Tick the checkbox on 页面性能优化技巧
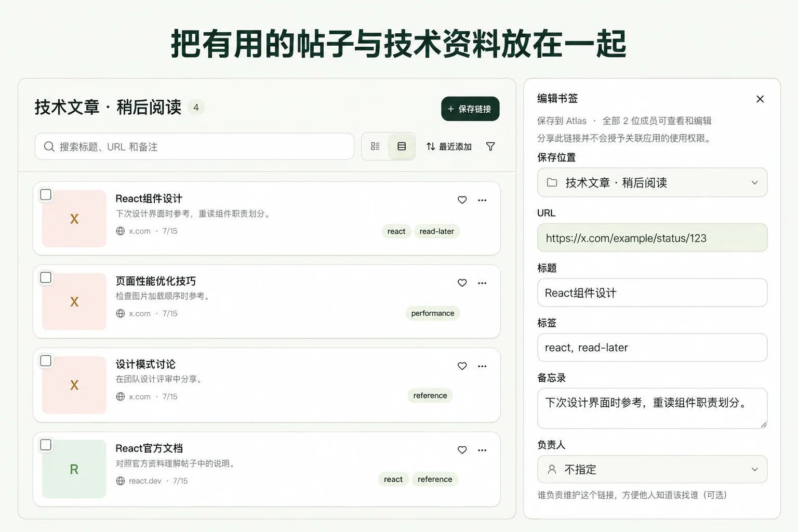798x532 pixels. [x=46, y=277]
